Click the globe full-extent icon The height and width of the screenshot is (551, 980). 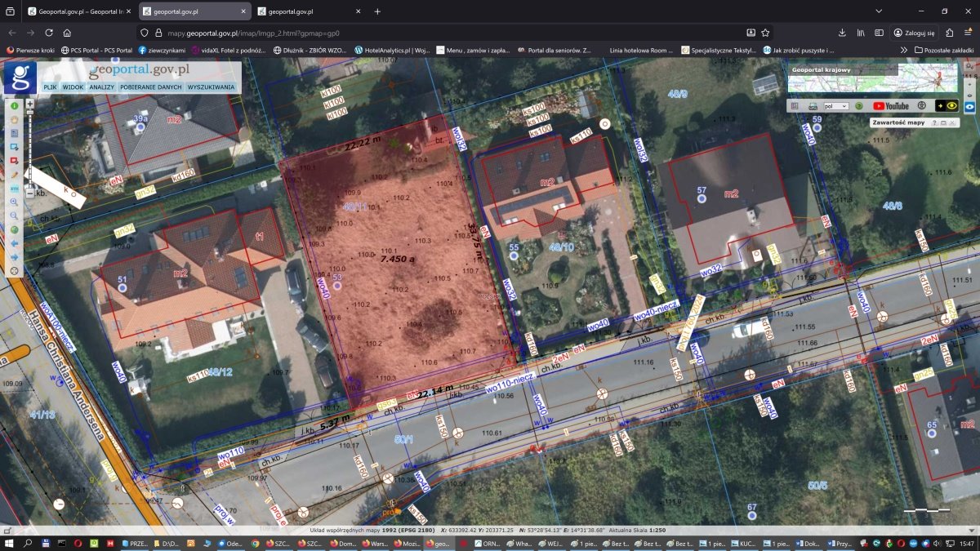[14, 231]
